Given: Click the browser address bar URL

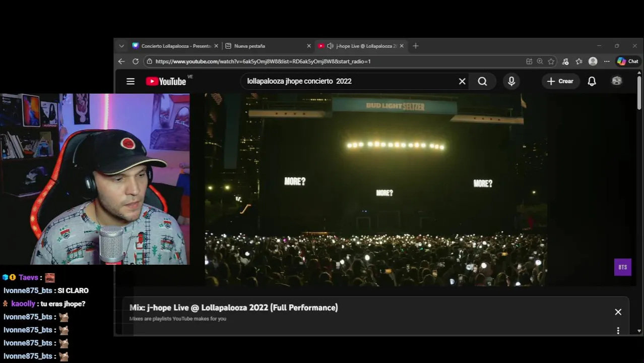Looking at the screenshot, I should (263, 62).
